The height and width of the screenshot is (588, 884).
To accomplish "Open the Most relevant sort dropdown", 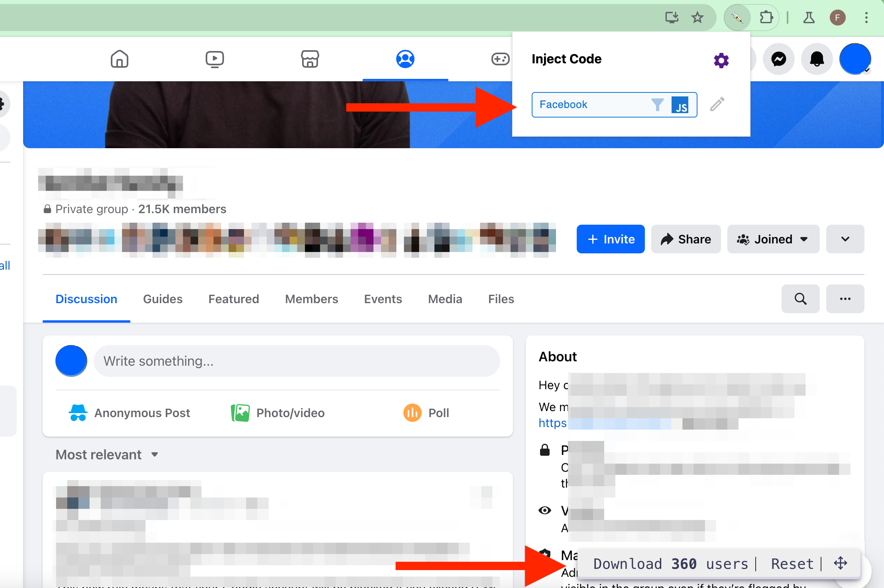I will pyautogui.click(x=107, y=455).
